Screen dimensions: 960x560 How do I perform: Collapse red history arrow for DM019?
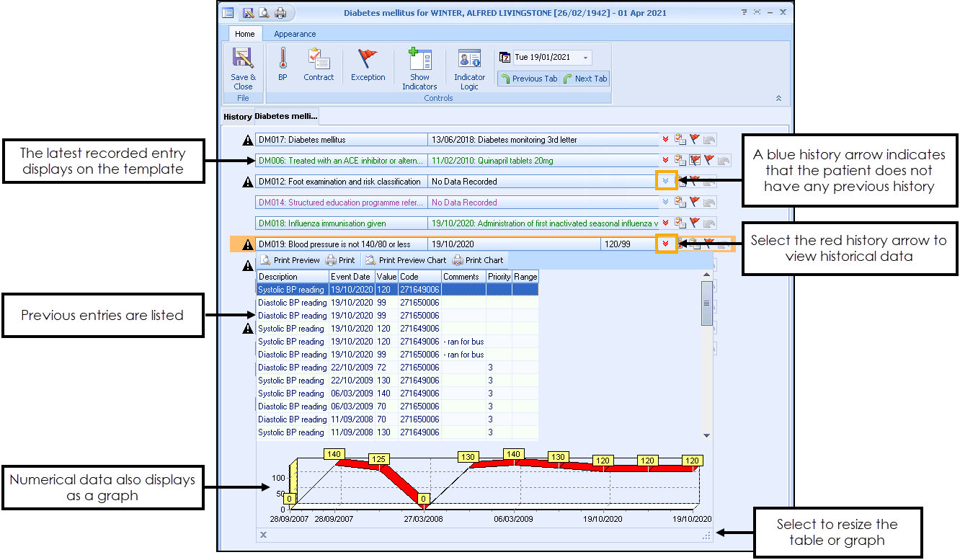coord(666,244)
